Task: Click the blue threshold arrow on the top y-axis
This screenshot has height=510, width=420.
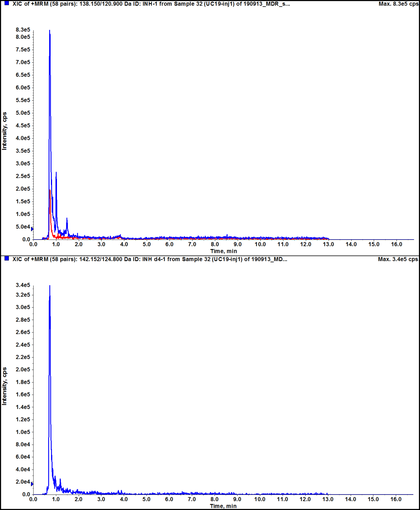Action: [32, 229]
